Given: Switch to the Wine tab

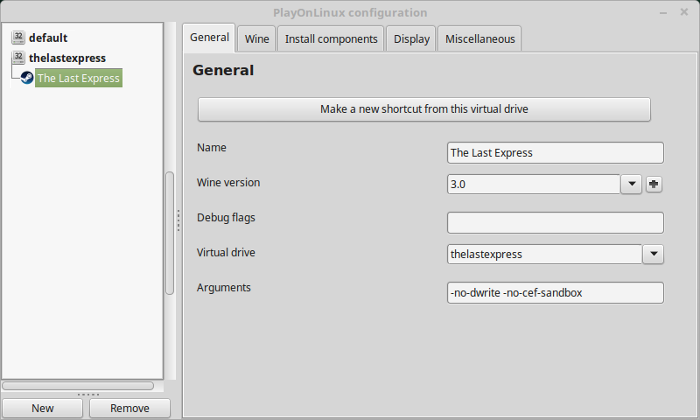Looking at the screenshot, I should (257, 39).
